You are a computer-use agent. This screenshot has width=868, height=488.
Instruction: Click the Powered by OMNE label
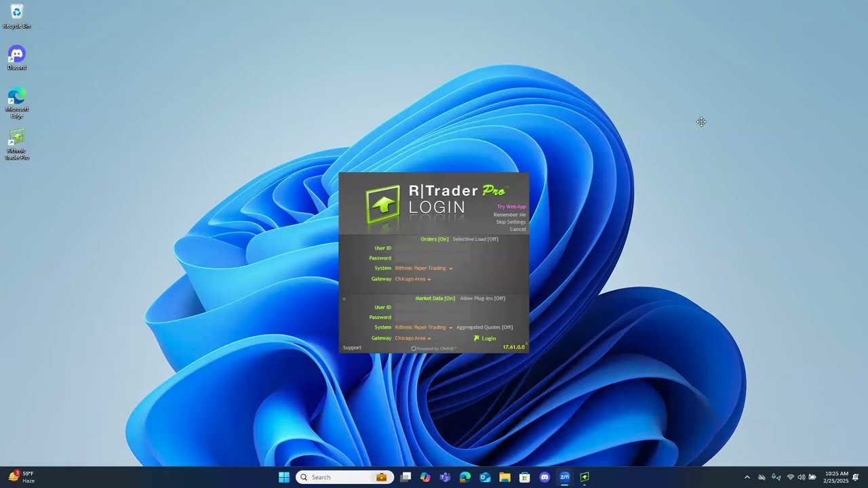434,348
